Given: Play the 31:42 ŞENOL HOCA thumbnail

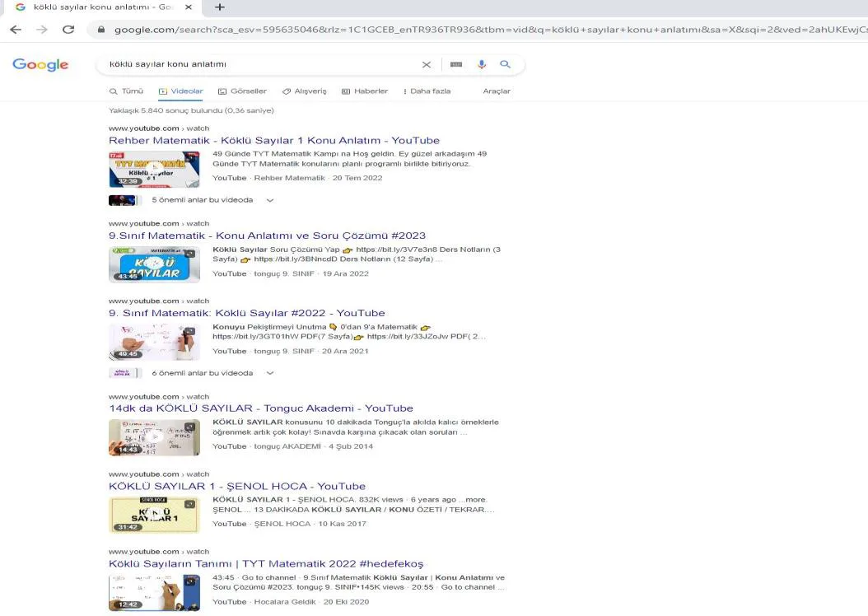Looking at the screenshot, I should pos(154,516).
